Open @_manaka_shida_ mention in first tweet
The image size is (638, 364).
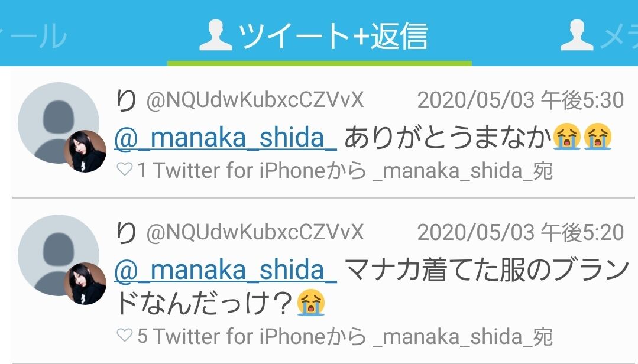pyautogui.click(x=225, y=138)
